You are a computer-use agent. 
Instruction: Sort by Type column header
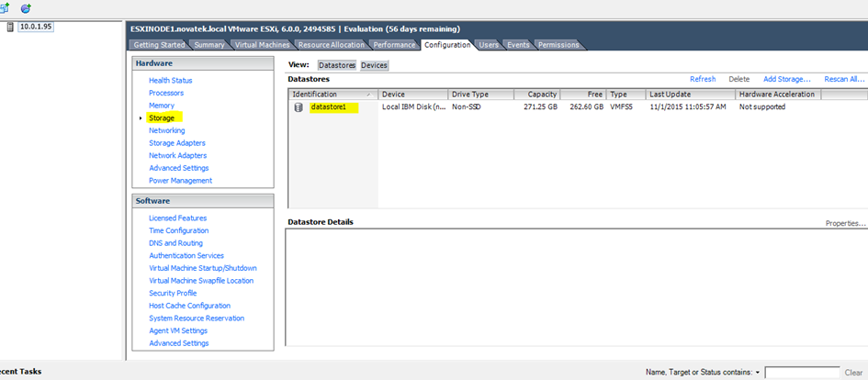(x=626, y=95)
